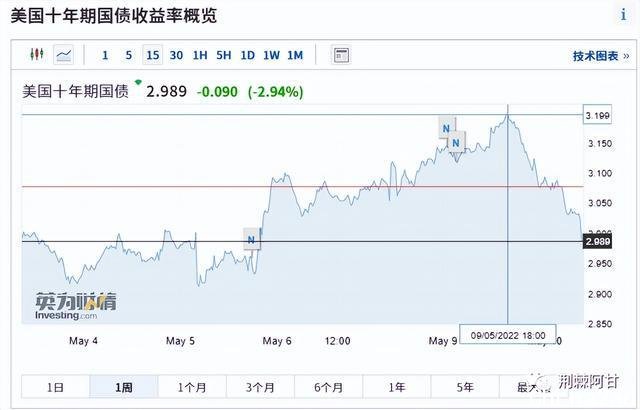Click the 美国十年期国债 instrument name
This screenshot has width=640, height=410.
(x=76, y=91)
